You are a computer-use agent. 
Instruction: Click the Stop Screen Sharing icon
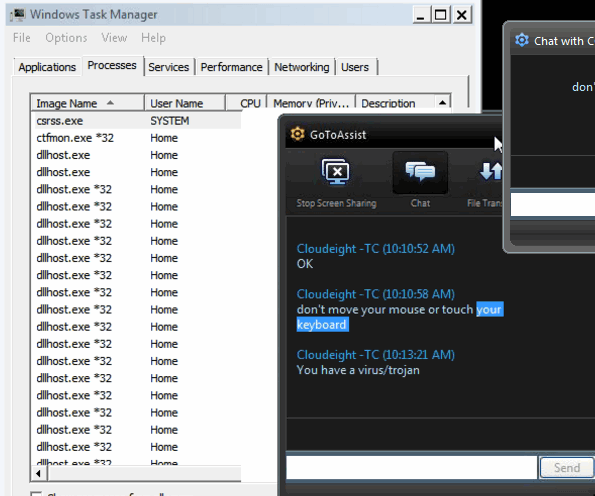click(336, 172)
